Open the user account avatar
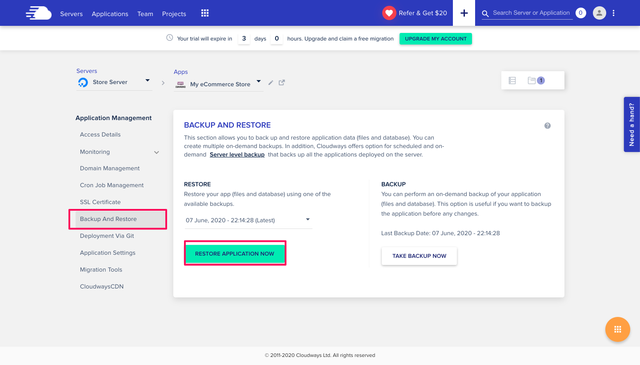The height and width of the screenshot is (365, 640). tap(599, 13)
